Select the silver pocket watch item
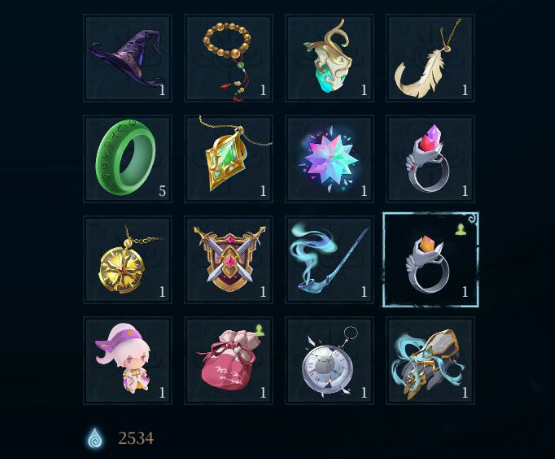This screenshot has height=459, width=555. click(329, 361)
